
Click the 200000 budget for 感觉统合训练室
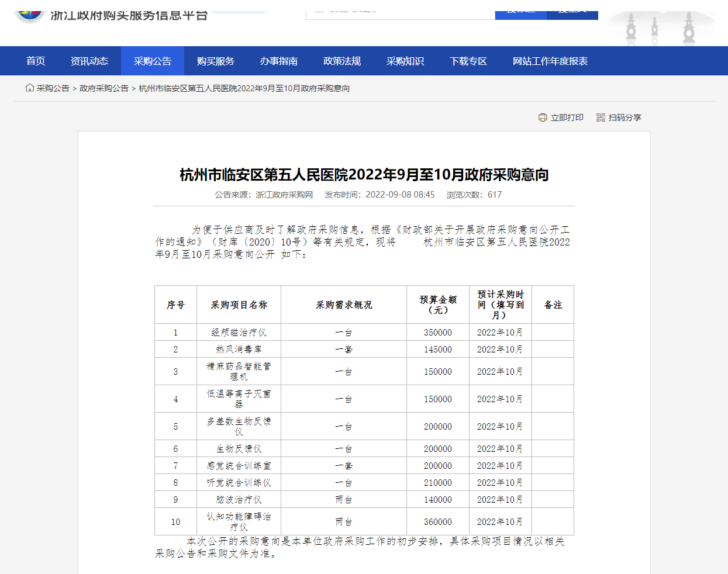click(438, 466)
